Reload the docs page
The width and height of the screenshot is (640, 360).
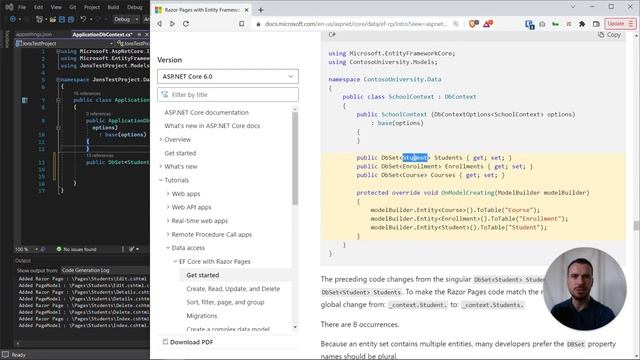point(186,24)
